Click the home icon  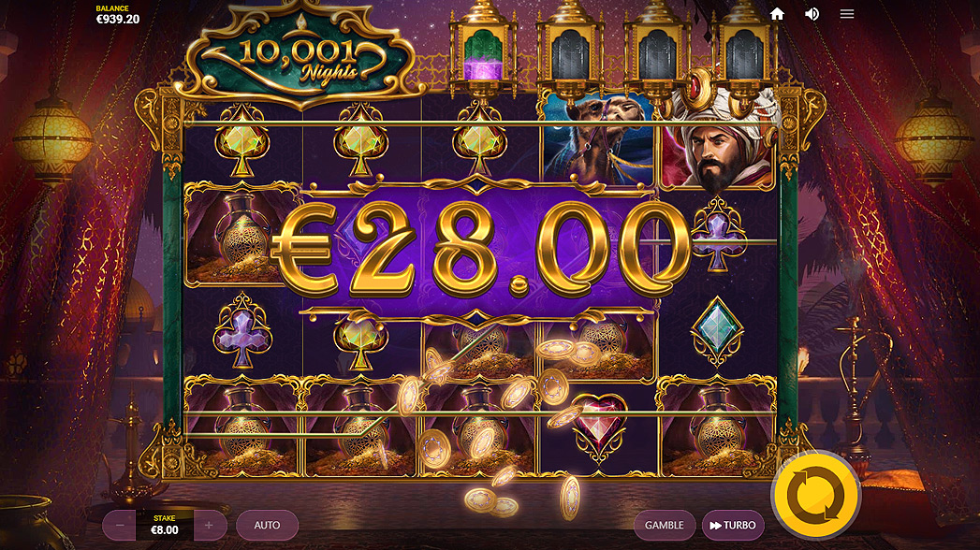pyautogui.click(x=777, y=14)
